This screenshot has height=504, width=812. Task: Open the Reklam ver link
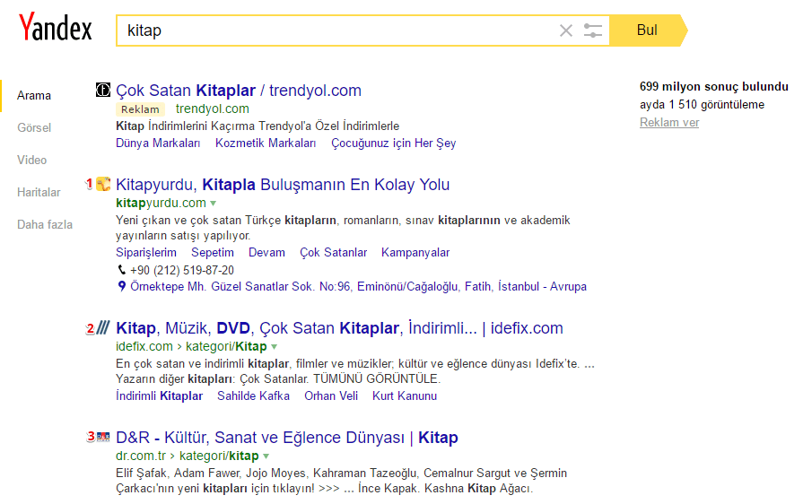point(668,122)
